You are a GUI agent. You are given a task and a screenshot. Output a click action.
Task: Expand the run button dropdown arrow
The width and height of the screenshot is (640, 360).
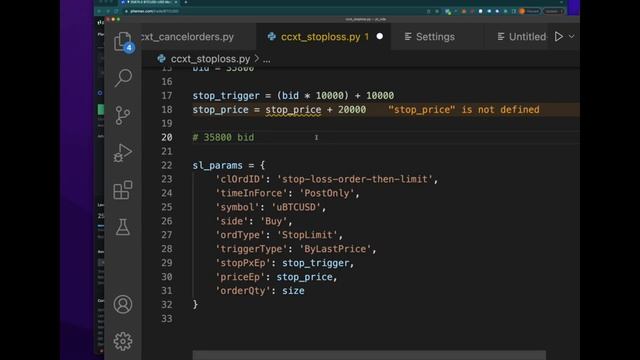click(571, 37)
